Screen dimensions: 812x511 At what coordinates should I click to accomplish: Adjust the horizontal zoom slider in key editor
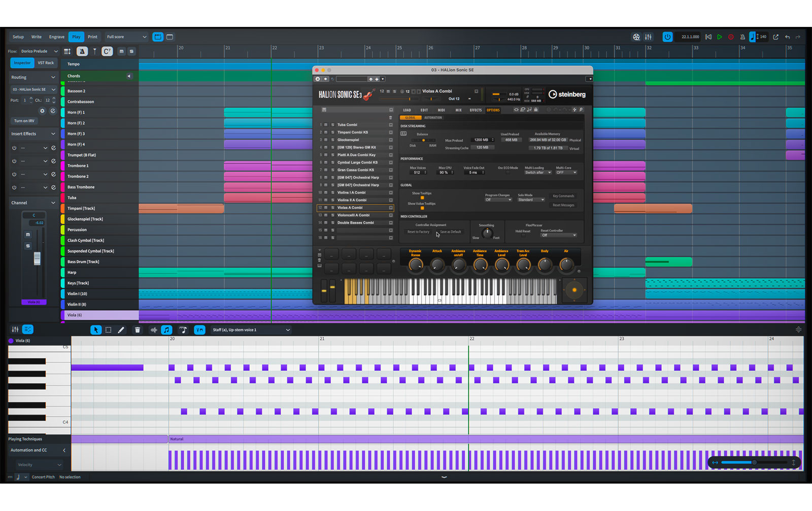click(x=754, y=462)
